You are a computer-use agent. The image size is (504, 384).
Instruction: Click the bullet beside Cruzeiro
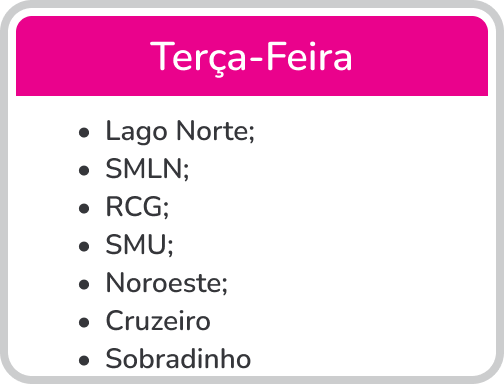tap(84, 323)
